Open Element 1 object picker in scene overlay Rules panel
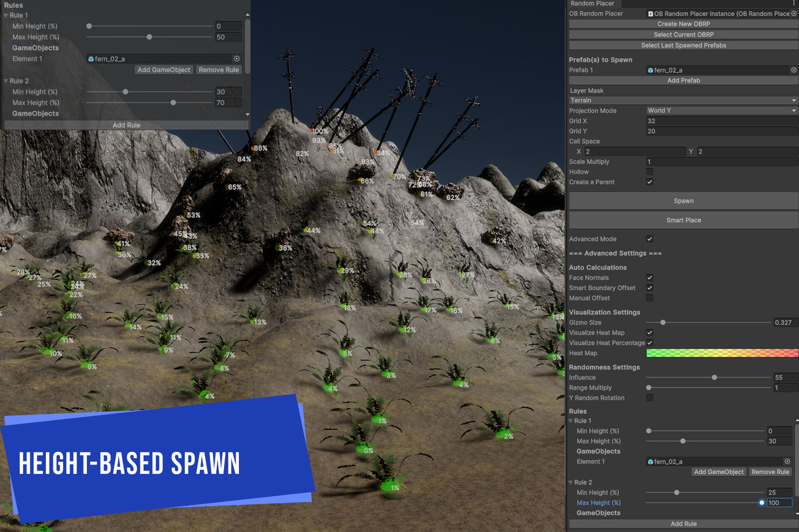The height and width of the screenshot is (532, 799). pos(237,59)
